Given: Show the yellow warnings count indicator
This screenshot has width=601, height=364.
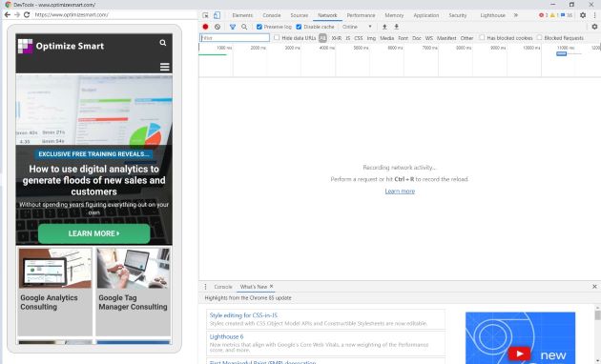Looking at the screenshot, I should click(x=554, y=15).
